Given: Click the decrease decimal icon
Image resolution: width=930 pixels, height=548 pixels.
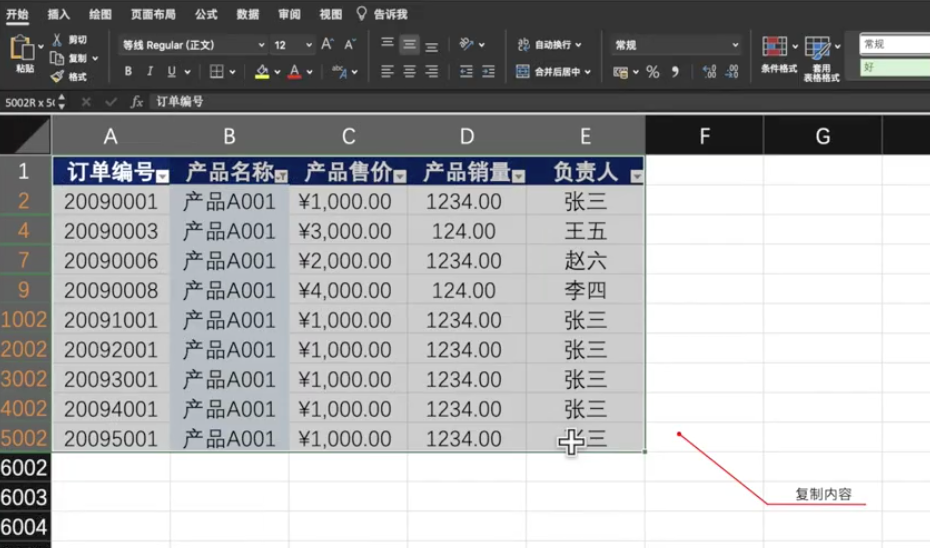Looking at the screenshot, I should click(x=732, y=72).
